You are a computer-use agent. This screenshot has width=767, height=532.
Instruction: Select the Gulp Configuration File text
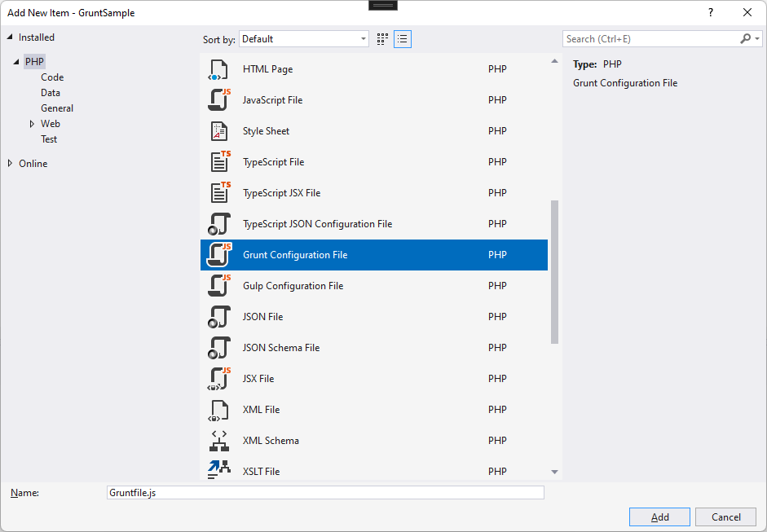point(293,286)
